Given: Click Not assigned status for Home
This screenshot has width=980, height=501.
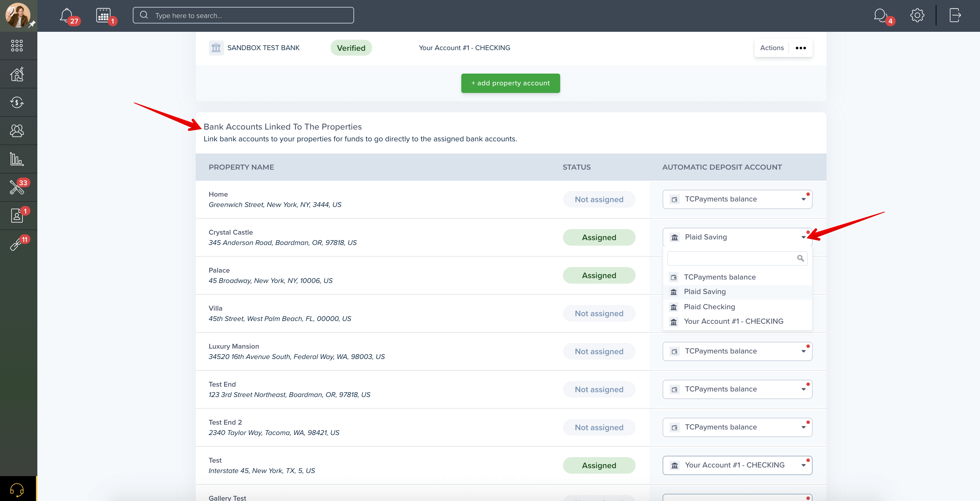Looking at the screenshot, I should tap(599, 200).
